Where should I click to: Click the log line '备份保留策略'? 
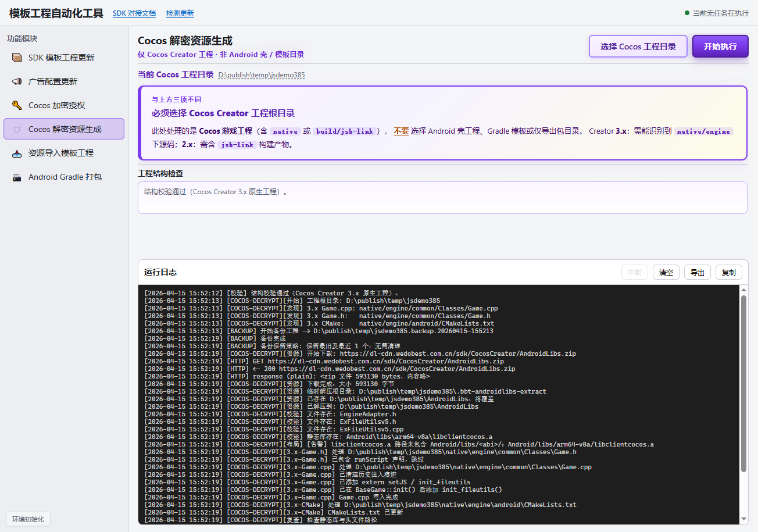[272, 346]
